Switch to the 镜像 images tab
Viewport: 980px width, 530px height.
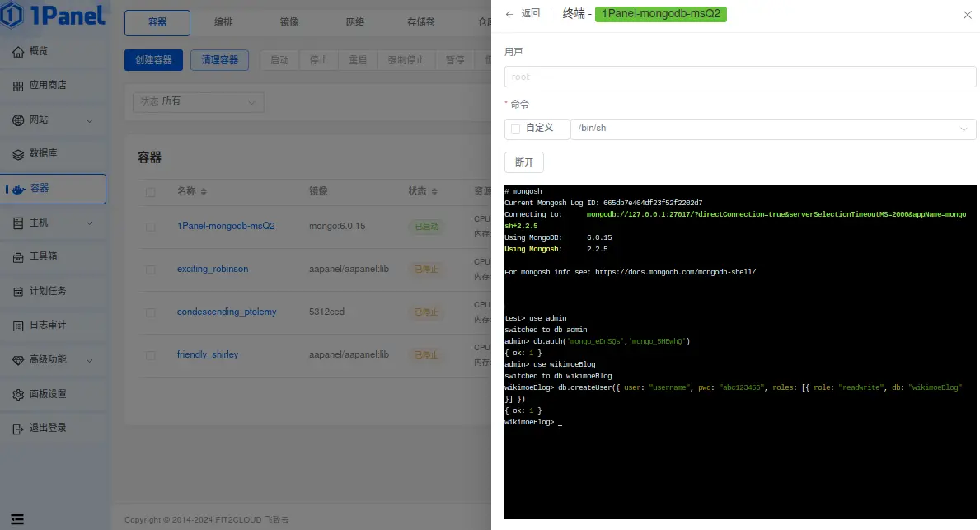pos(289,22)
